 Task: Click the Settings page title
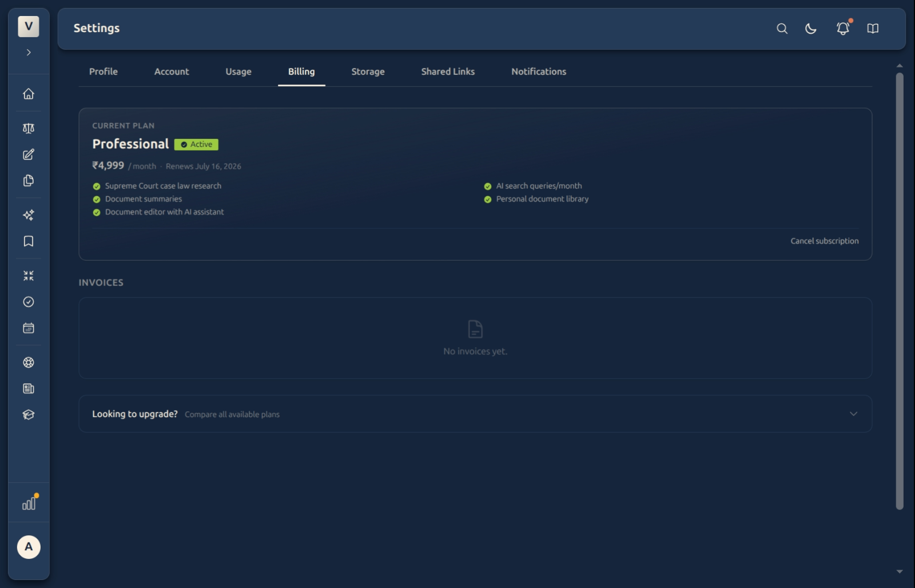[97, 28]
